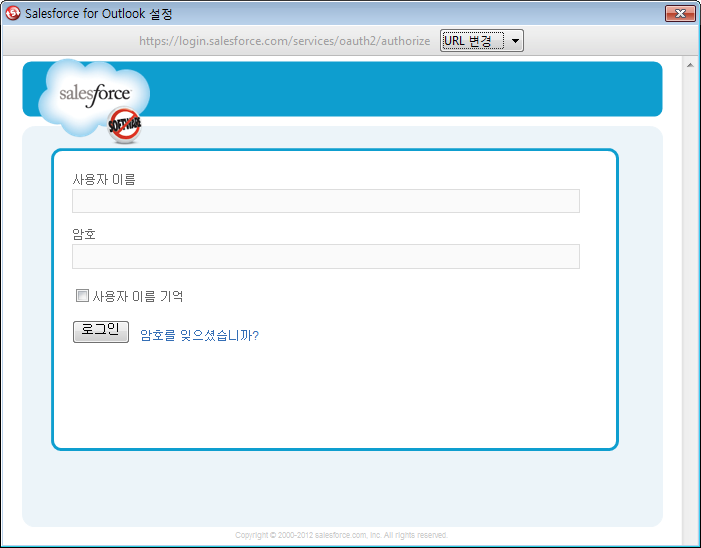Viewport: 701px width, 548px height.
Task: Open the 암호를 잊으셨습니까? link
Action: pos(199,335)
